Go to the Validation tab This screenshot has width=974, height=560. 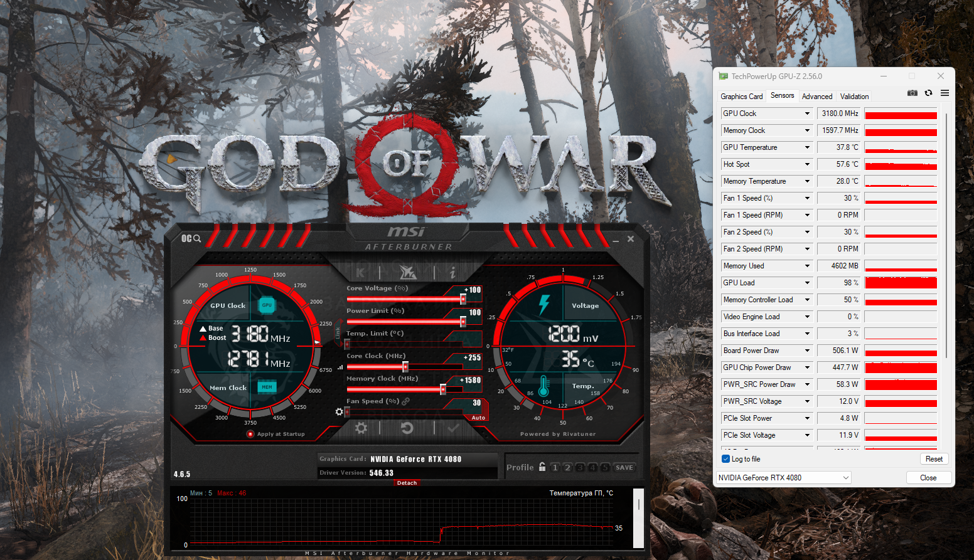(x=855, y=97)
